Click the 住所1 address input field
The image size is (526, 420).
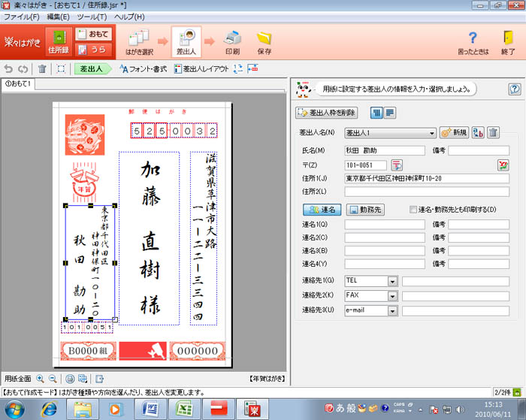pyautogui.click(x=427, y=179)
